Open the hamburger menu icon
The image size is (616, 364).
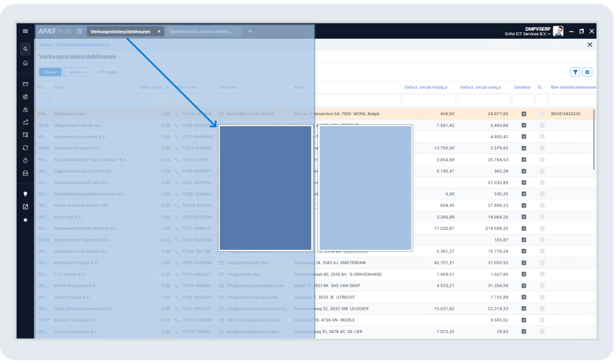tap(25, 31)
